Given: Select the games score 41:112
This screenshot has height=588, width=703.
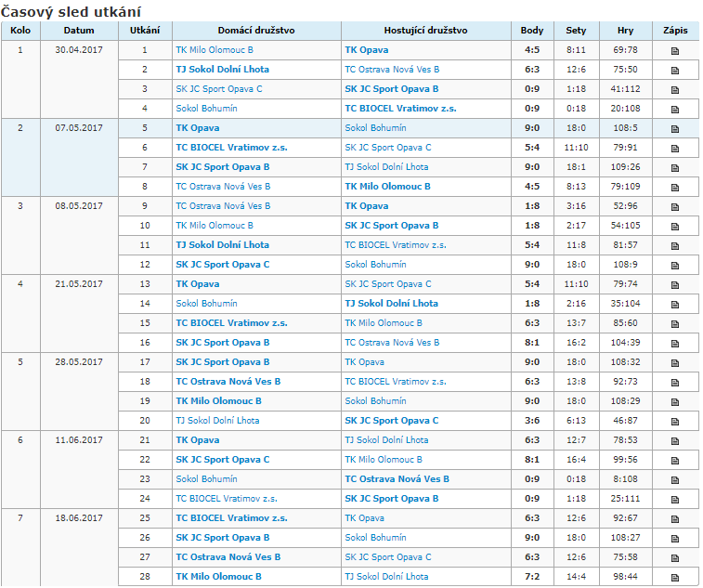Looking at the screenshot, I should coord(625,89).
